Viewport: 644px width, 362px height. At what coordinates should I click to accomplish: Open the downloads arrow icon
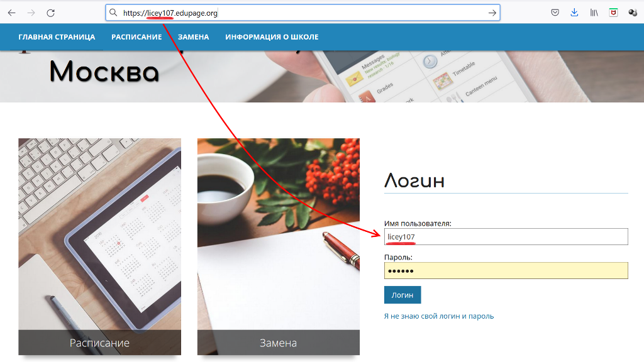[574, 13]
